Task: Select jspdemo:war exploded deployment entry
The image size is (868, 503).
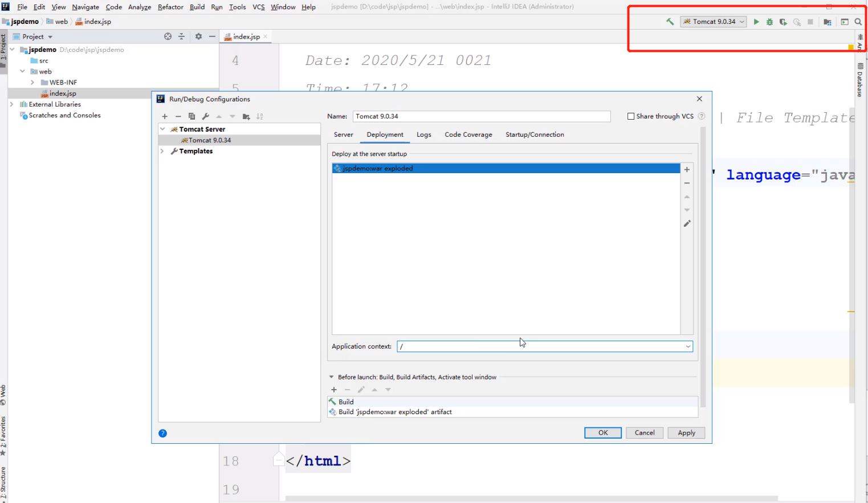Action: (x=506, y=169)
